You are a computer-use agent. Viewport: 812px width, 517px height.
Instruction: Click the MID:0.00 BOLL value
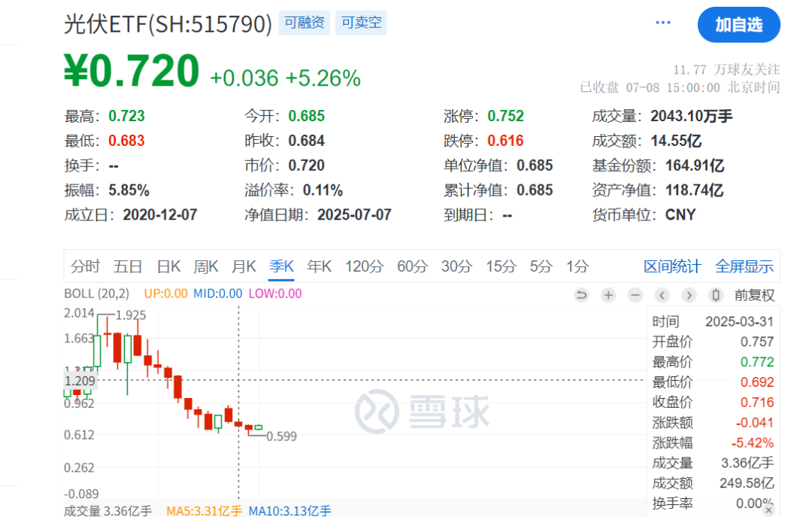[x=217, y=293]
